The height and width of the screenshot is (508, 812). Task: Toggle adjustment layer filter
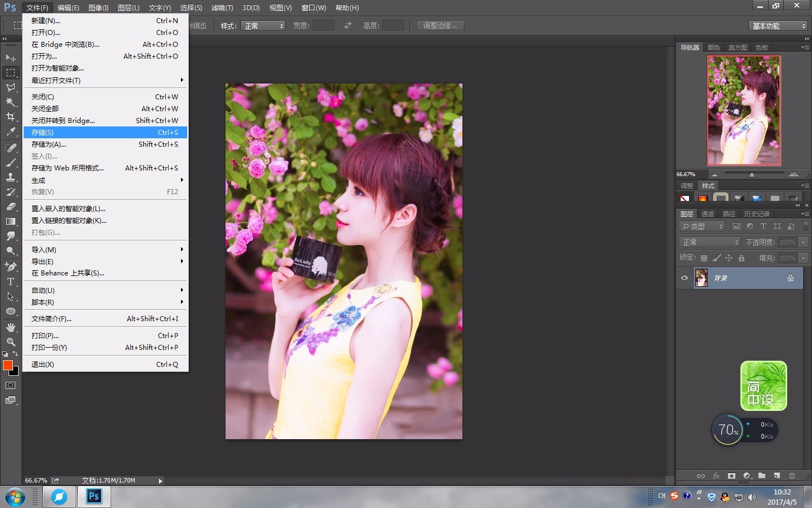750,226
